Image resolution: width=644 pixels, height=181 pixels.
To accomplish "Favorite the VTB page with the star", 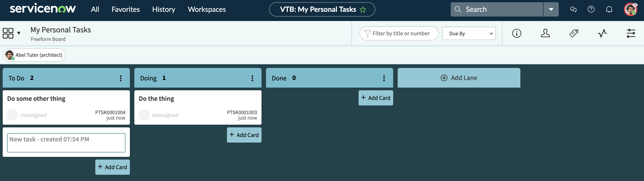I will pos(363,10).
